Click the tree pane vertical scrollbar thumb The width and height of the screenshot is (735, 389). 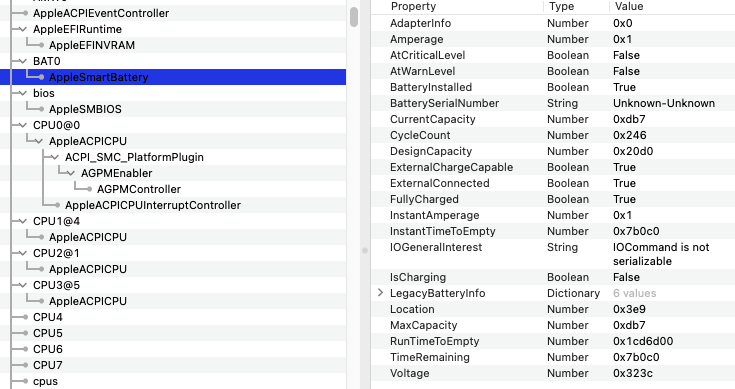[x=354, y=17]
